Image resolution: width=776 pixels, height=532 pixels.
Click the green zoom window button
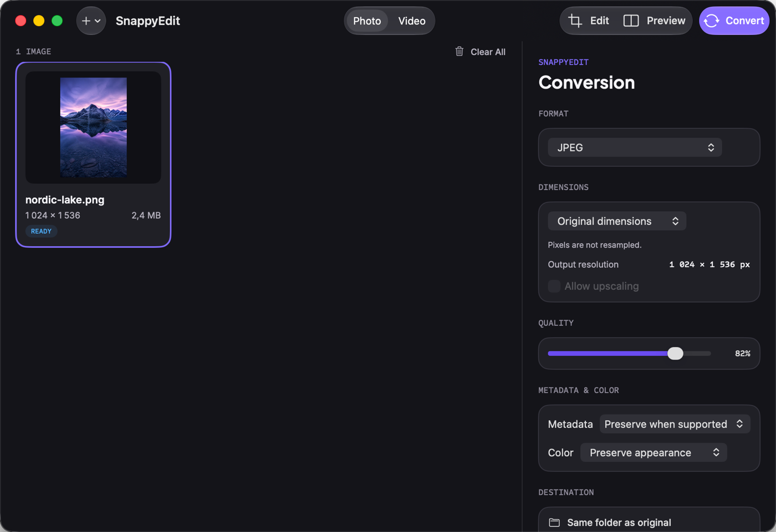click(57, 21)
